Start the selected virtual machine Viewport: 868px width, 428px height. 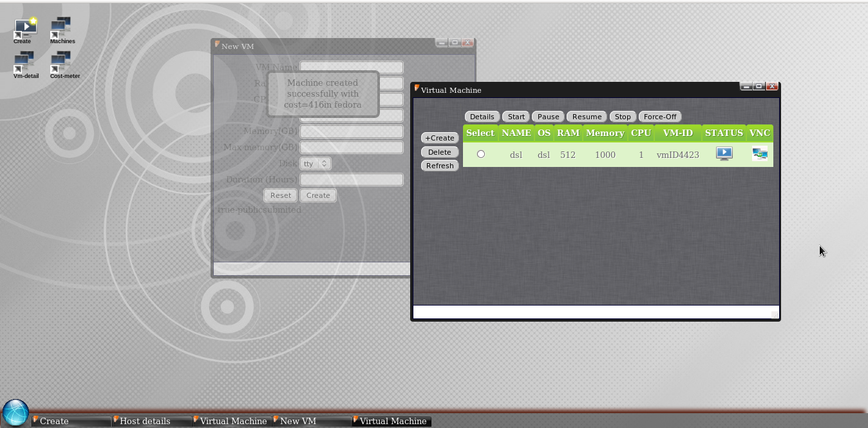[x=515, y=116]
